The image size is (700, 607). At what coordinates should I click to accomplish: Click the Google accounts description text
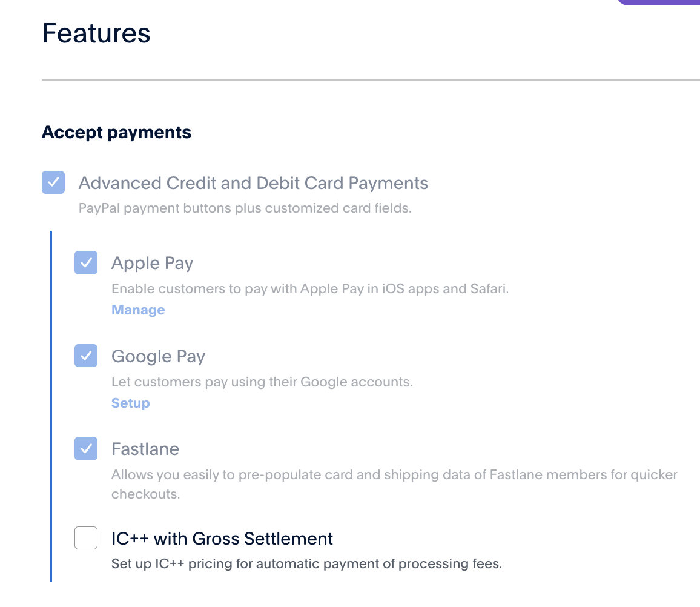[262, 382]
